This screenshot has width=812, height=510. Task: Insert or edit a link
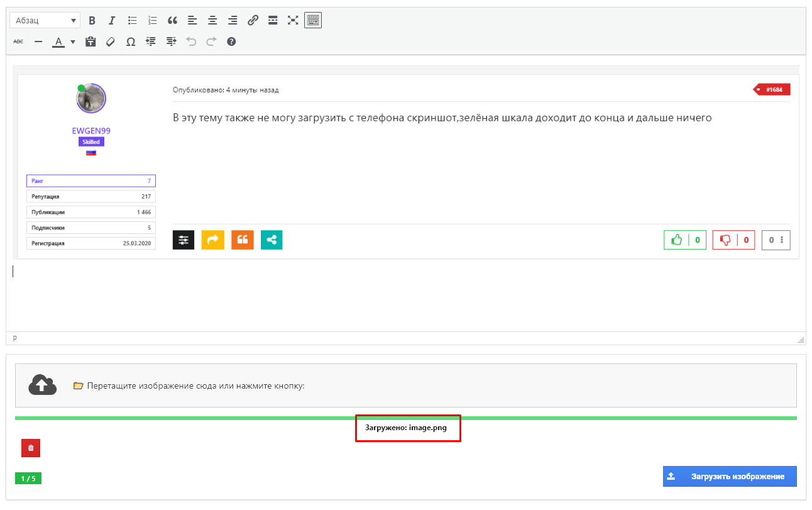click(253, 20)
